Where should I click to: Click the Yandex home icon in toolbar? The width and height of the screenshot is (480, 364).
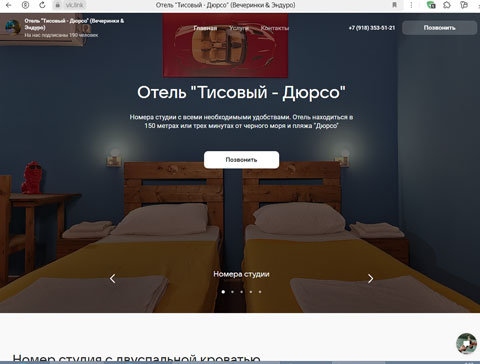point(25,5)
